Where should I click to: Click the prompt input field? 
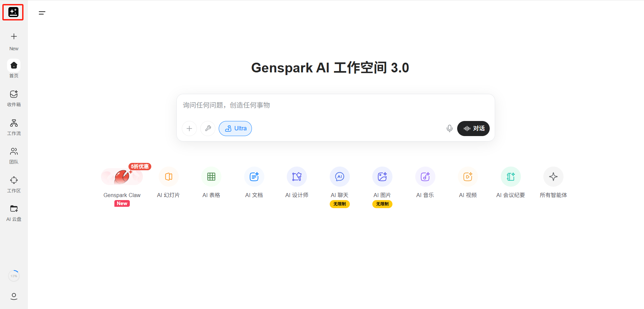335,105
